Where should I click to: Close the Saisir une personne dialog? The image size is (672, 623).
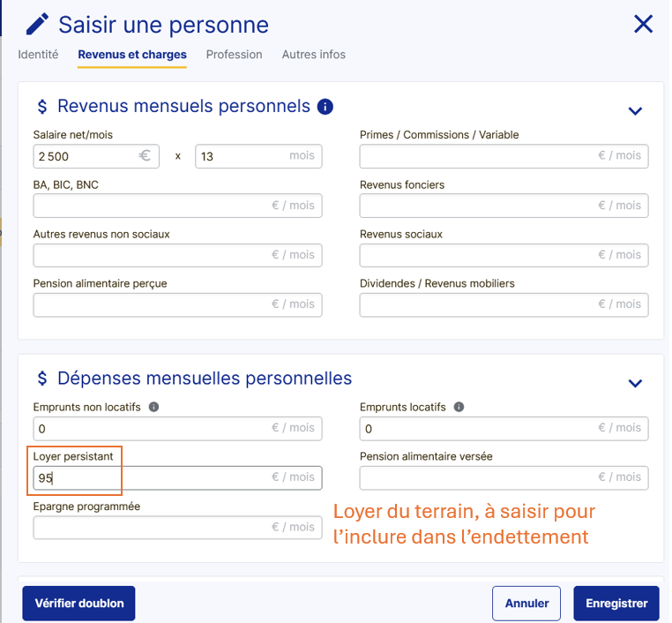(643, 24)
